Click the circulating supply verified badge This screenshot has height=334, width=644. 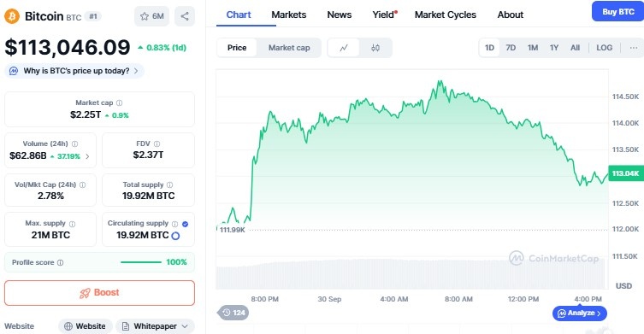[186, 224]
